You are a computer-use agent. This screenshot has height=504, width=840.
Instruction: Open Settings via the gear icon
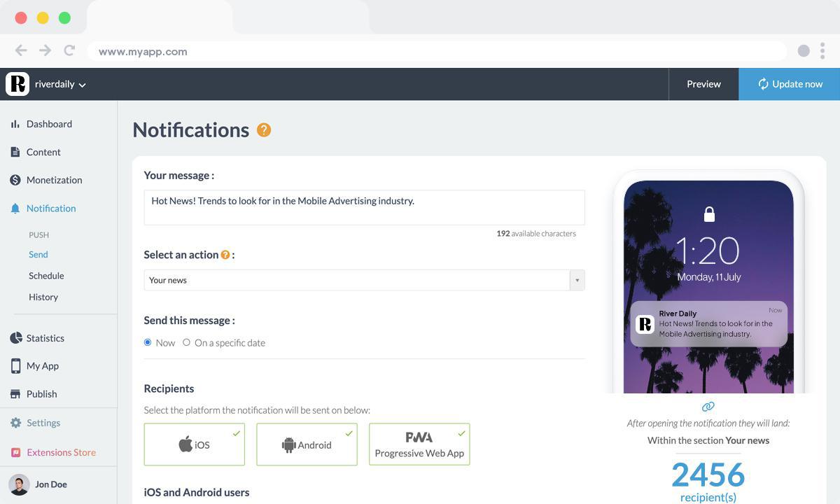pyautogui.click(x=15, y=423)
